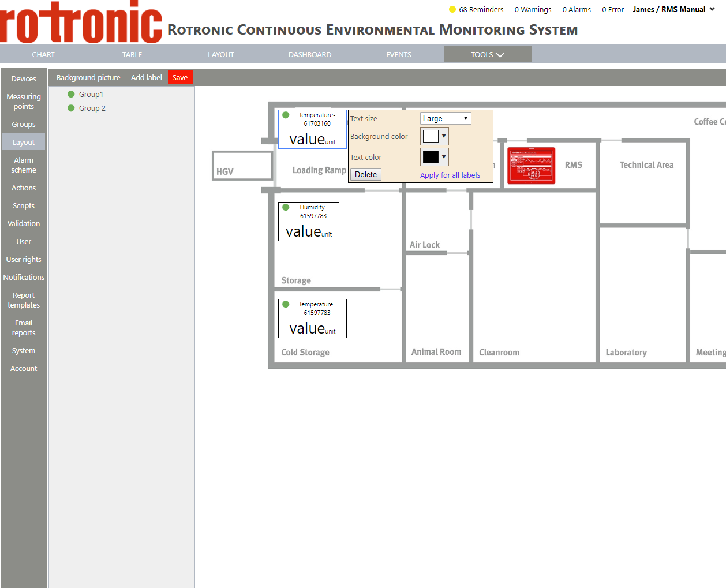Click the Air Lock room label
This screenshot has height=588, width=726.
click(x=425, y=245)
